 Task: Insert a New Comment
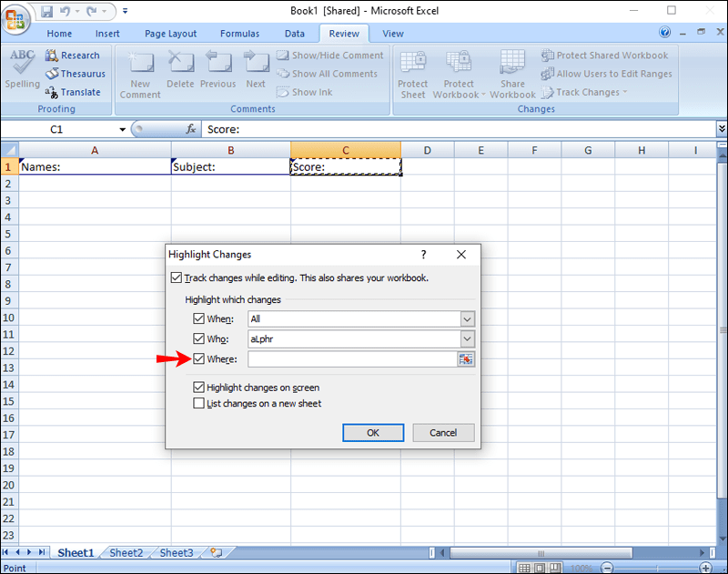pos(140,75)
